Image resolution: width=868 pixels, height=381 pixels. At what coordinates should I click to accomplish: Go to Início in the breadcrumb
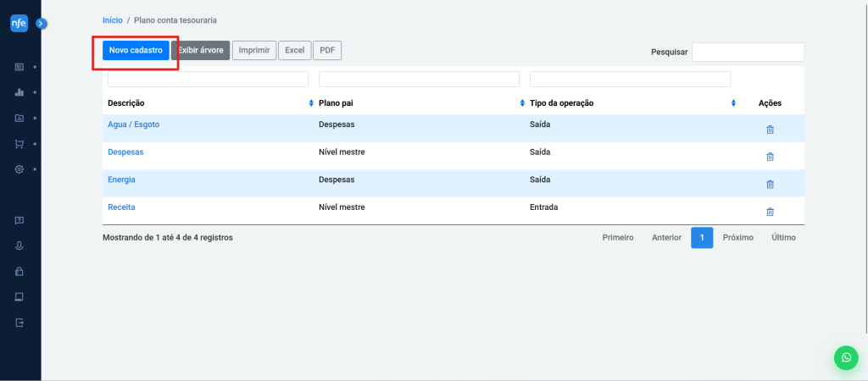[x=112, y=19]
